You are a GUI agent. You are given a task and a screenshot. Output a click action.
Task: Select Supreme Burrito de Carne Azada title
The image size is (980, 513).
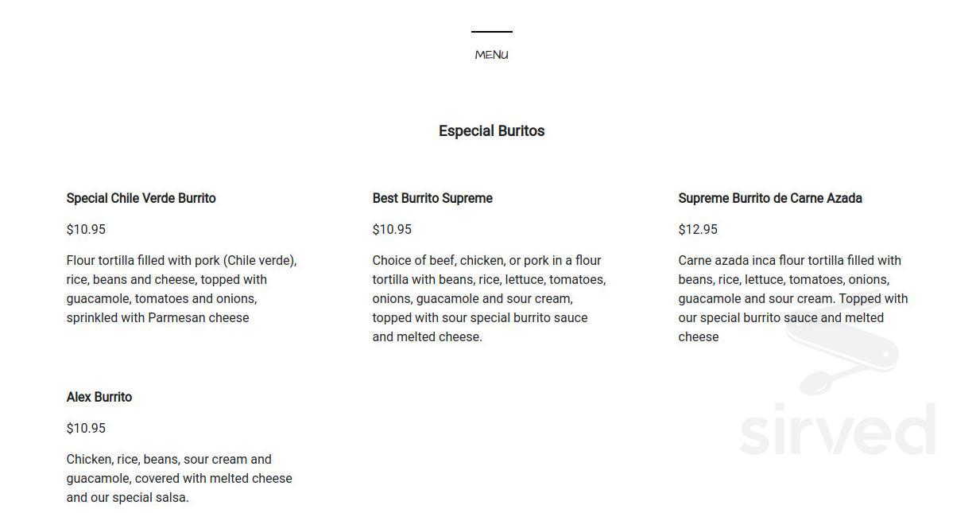(769, 198)
